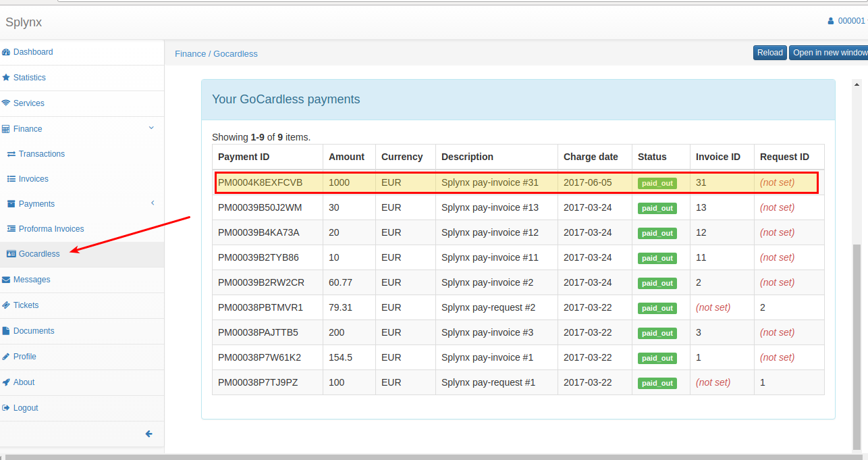Click the Logout icon in sidebar

[6, 408]
